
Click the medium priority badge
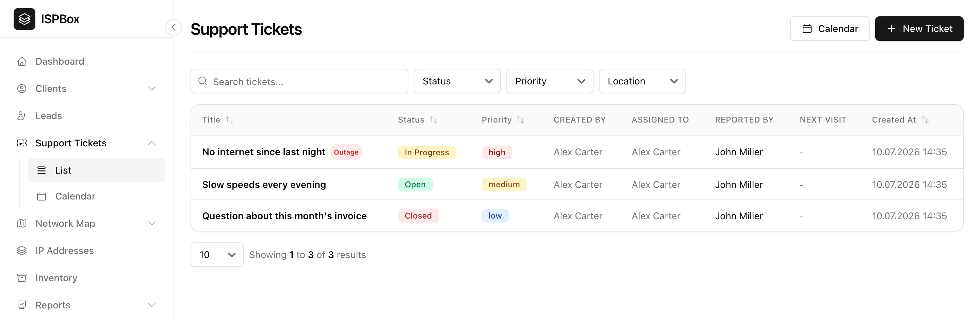coord(504,185)
